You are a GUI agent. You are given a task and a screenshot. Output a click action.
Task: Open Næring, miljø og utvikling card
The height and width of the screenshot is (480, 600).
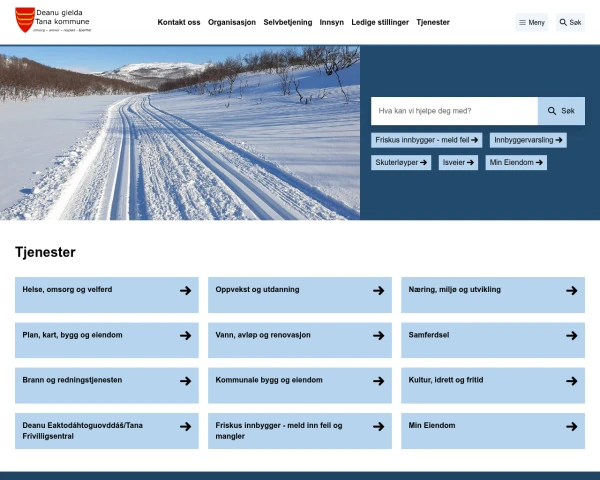[493, 295]
